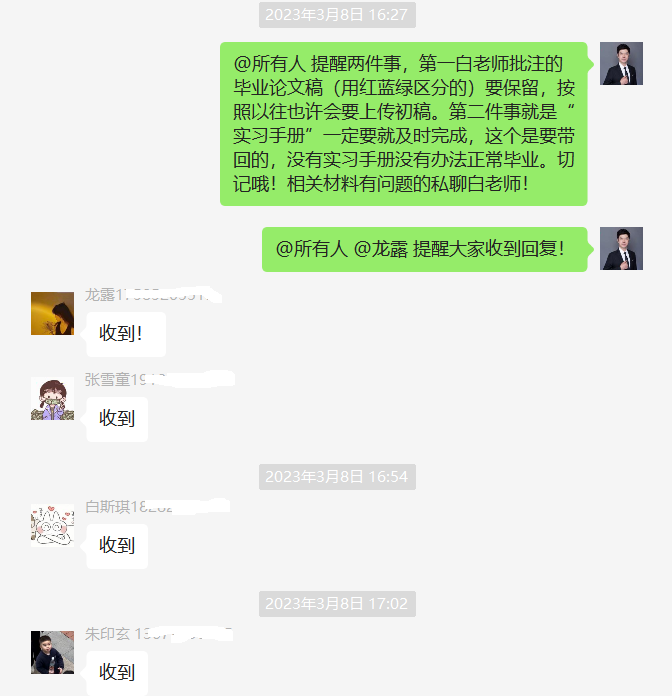Open sender avatar beside the 收到回复 reminder
The width and height of the screenshot is (672, 696).
tap(621, 249)
